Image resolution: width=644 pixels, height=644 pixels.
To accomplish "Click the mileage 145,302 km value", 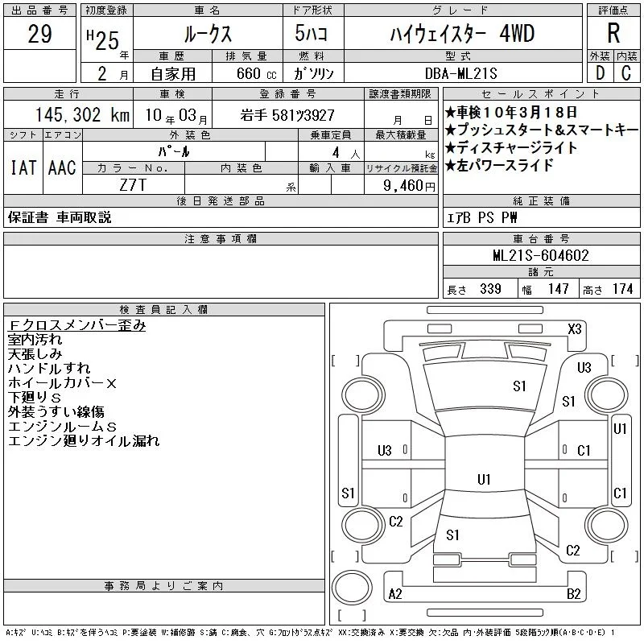I will [x=83, y=114].
